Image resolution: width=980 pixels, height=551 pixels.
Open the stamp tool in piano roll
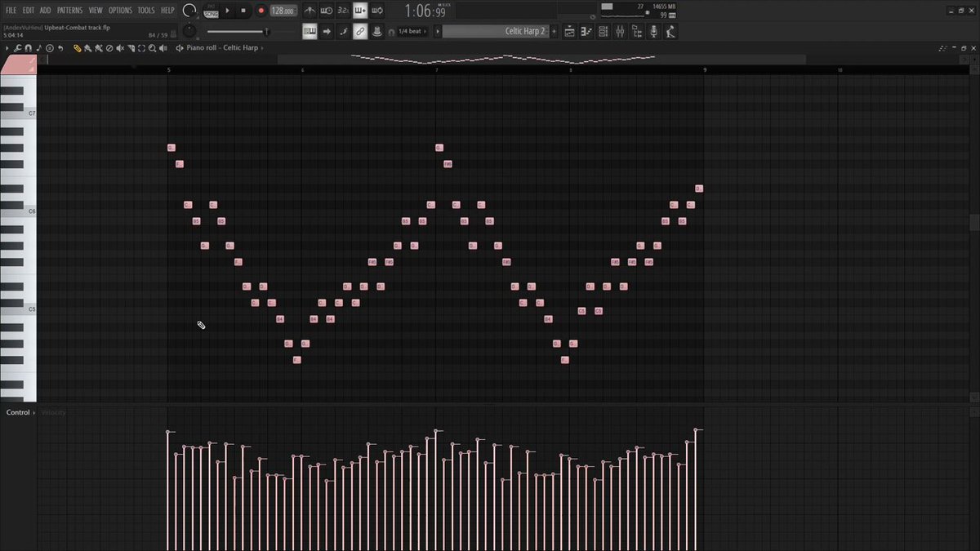(x=50, y=48)
